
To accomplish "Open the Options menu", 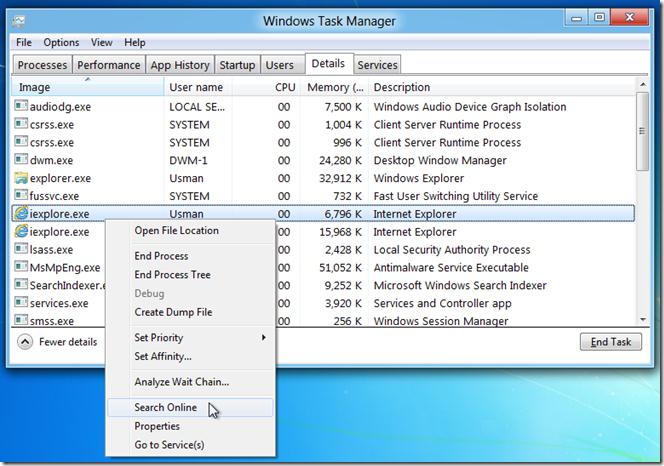I will (61, 42).
